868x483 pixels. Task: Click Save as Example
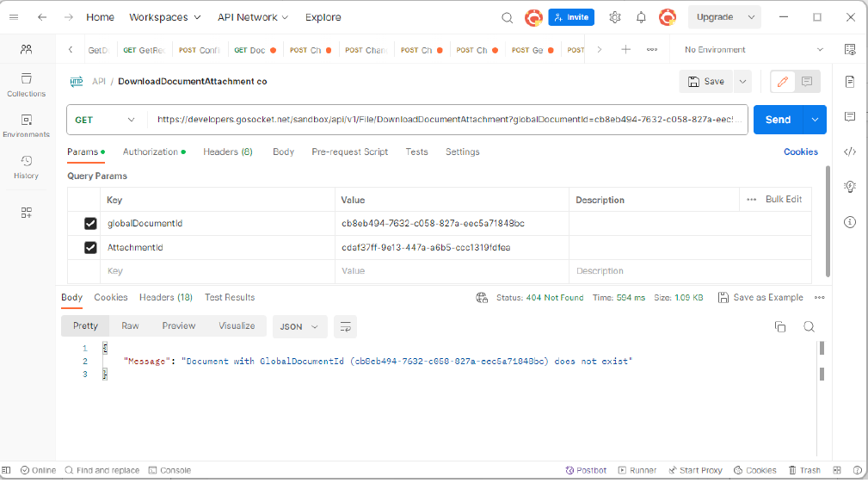pyautogui.click(x=760, y=297)
